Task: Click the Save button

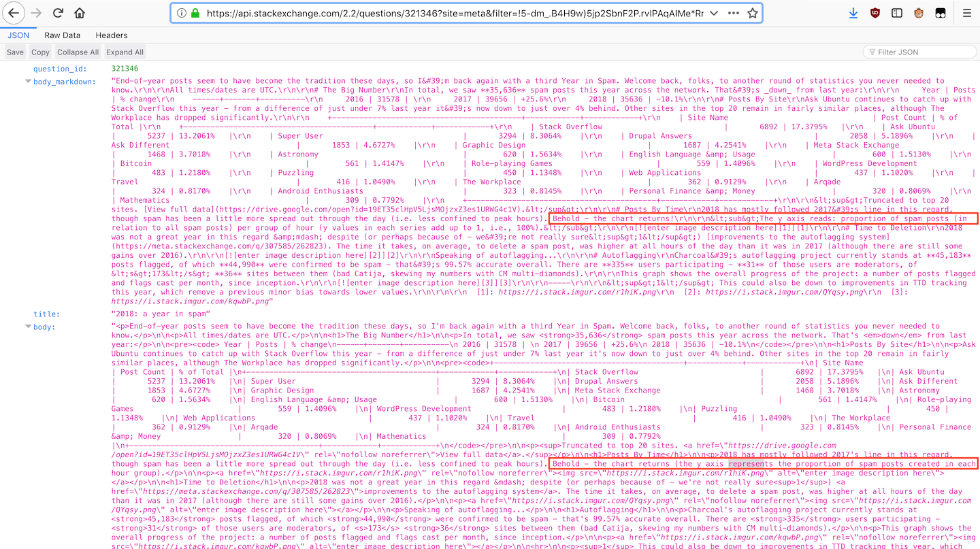Action: [15, 52]
